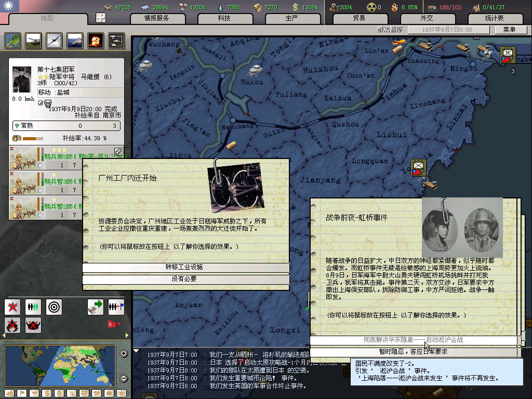This screenshot has height=399, width=532.
Task: Click the wrench icon on 騎兵第5師
Action: 118,152
